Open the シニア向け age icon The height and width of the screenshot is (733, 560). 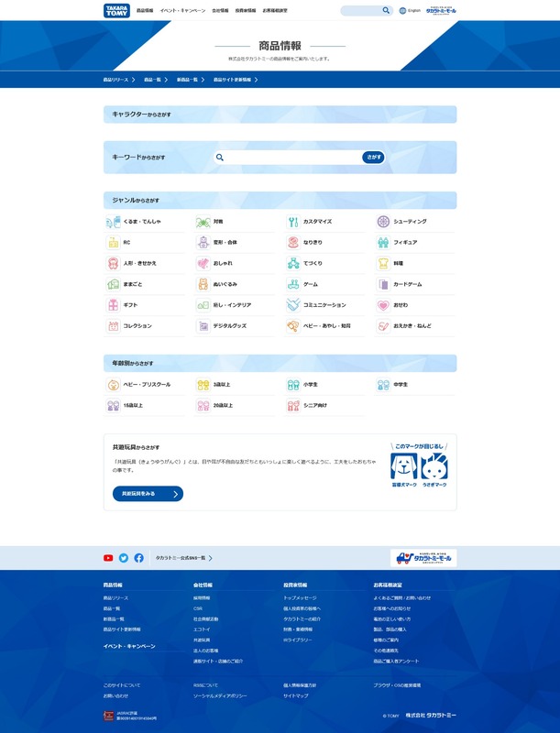point(293,406)
